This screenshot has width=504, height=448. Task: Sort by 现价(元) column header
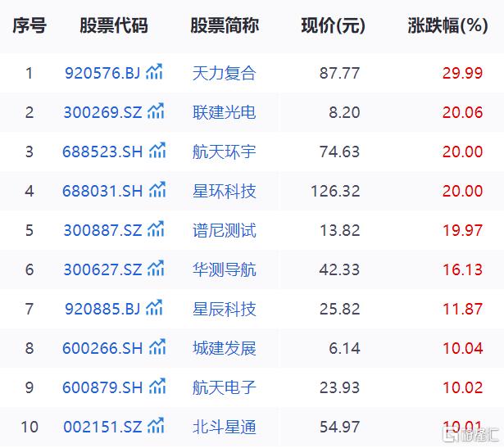tap(334, 25)
